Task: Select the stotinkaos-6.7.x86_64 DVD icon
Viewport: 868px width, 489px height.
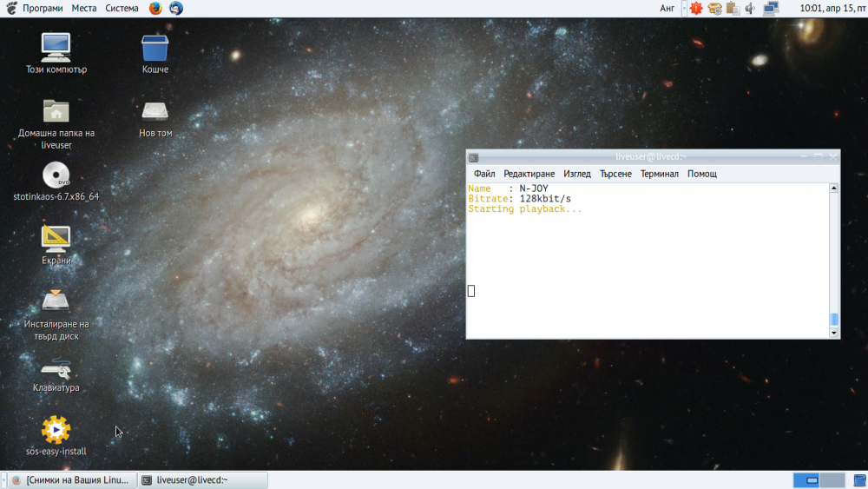Action: [56, 182]
